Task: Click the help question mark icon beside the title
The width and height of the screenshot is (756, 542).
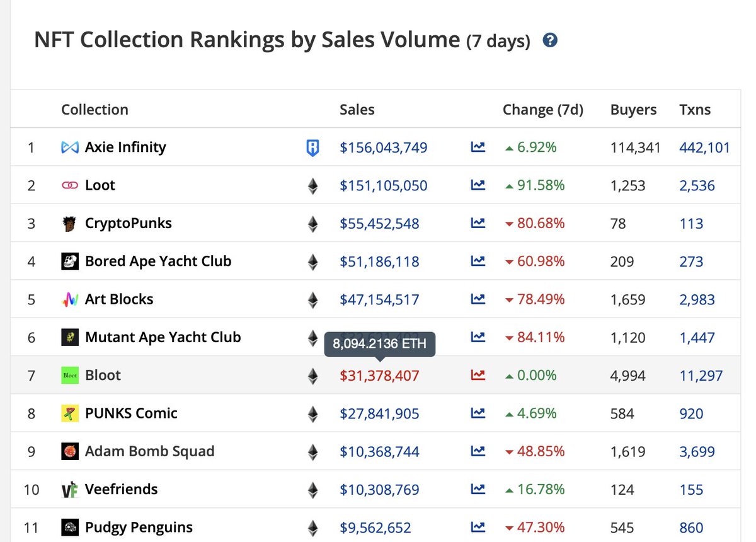Action: click(x=550, y=41)
